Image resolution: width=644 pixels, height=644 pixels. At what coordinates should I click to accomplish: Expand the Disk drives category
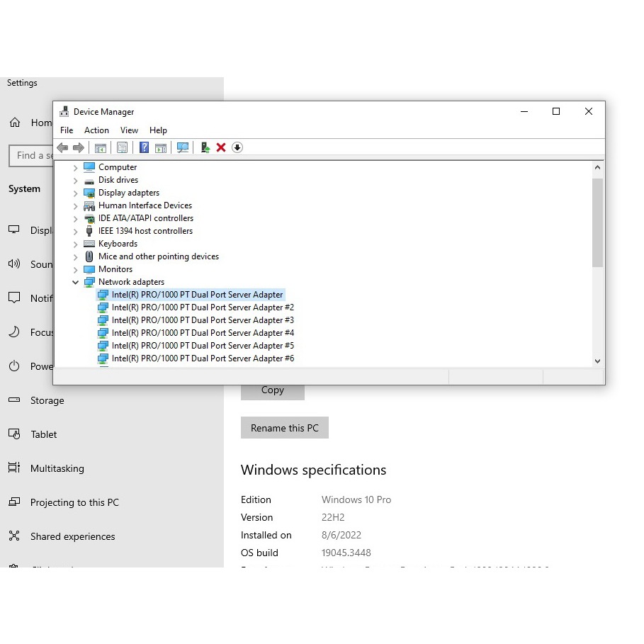point(76,180)
